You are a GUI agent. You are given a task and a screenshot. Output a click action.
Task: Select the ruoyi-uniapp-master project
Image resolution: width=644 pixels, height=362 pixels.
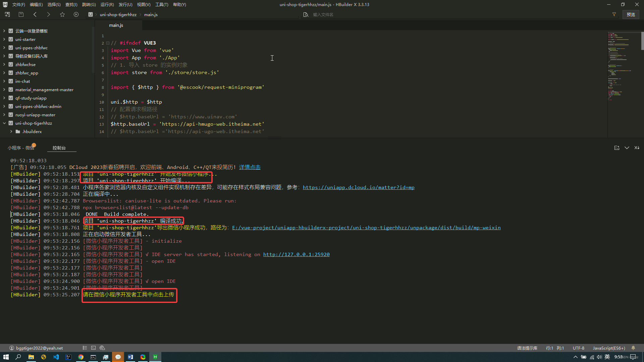click(35, 115)
